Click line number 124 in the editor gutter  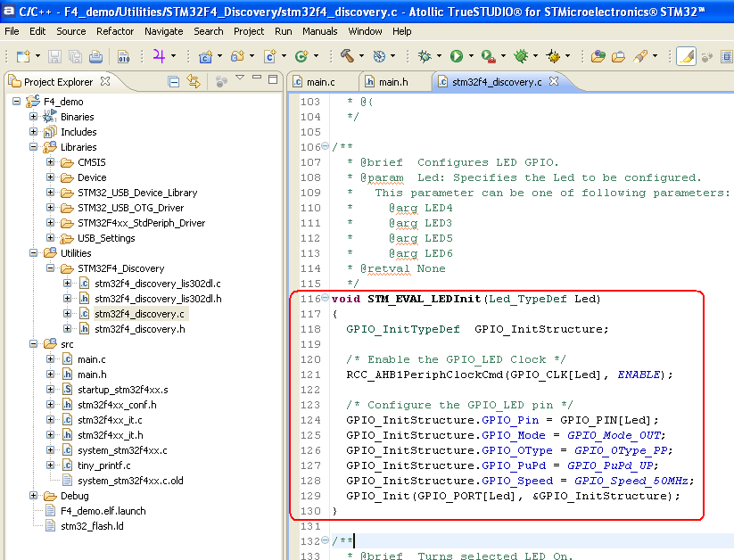[310, 420]
